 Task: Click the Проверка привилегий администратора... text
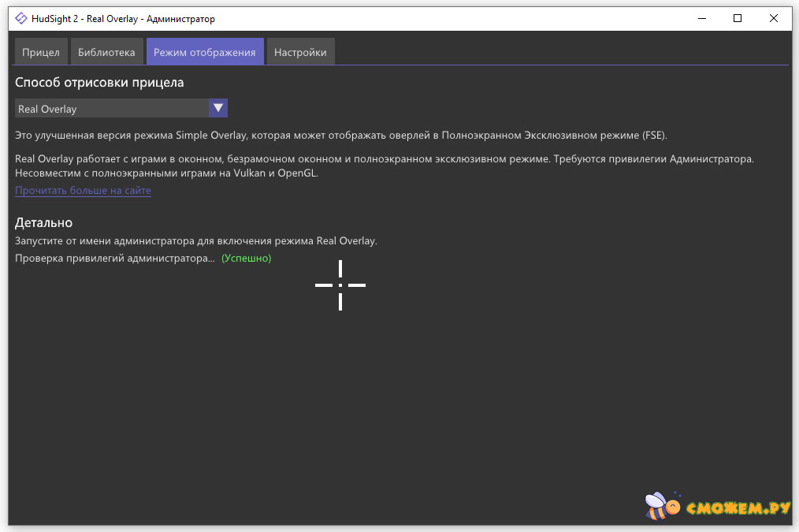coord(115,258)
